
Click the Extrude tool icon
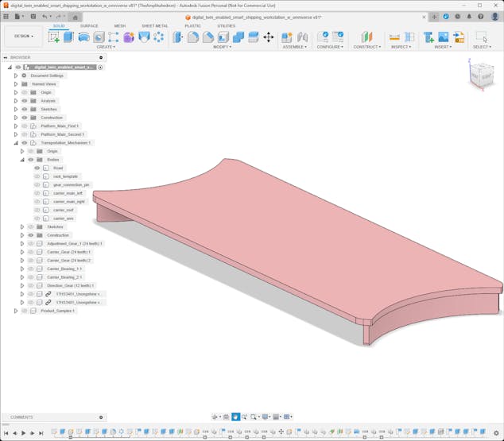(68, 37)
